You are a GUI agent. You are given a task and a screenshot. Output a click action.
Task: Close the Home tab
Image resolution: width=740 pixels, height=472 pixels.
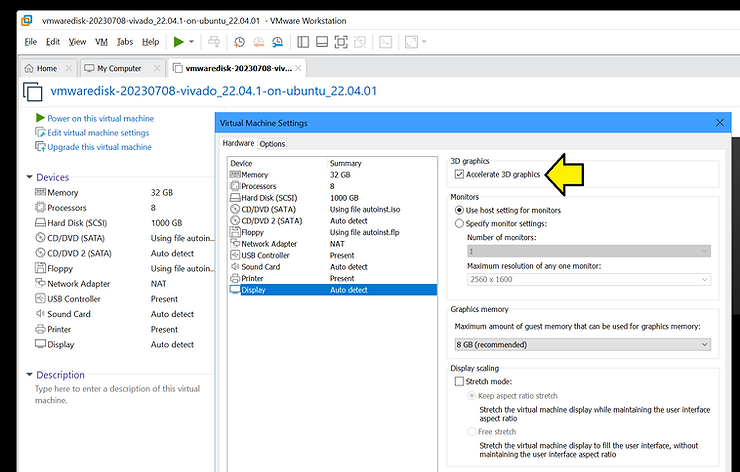(x=69, y=68)
